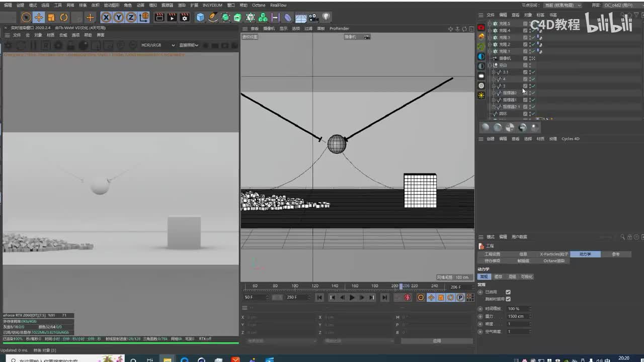Toggle enable checkmark for 克隆.5

click(533, 24)
